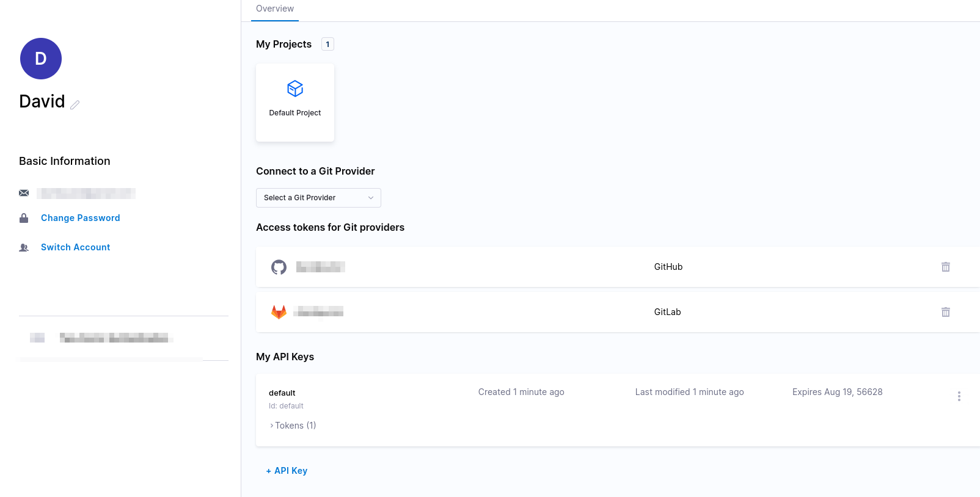Open the default API key options menu

point(959,396)
